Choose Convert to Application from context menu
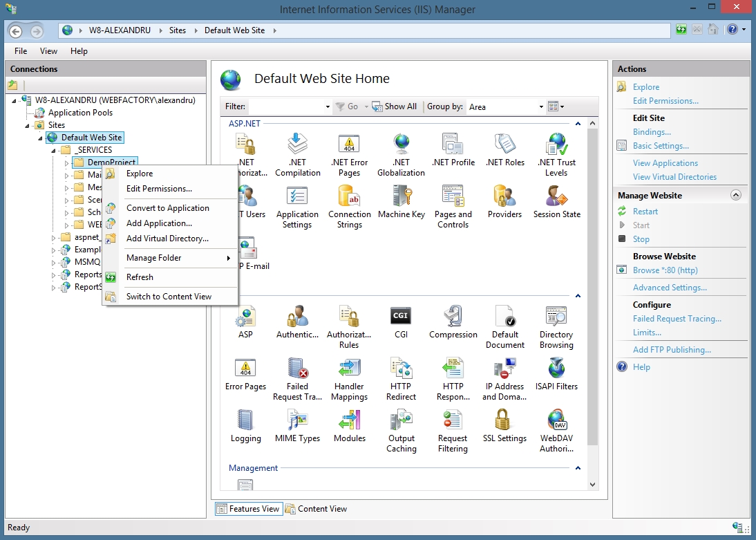 tap(167, 208)
